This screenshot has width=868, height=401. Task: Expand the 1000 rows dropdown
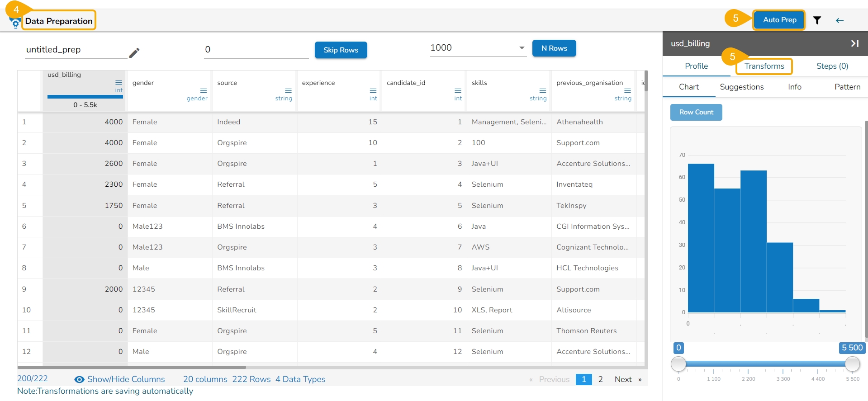point(522,48)
